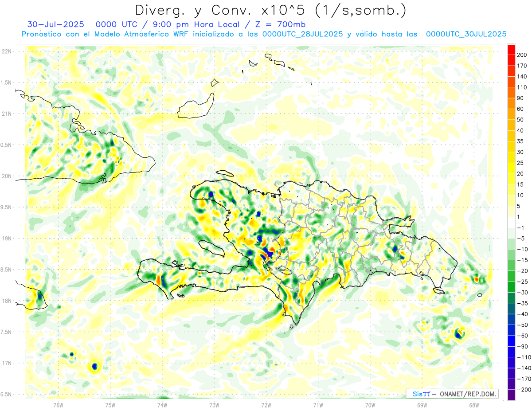The width and height of the screenshot is (532, 411).
Task: Click the positive 50 legend value
Action: point(520,120)
